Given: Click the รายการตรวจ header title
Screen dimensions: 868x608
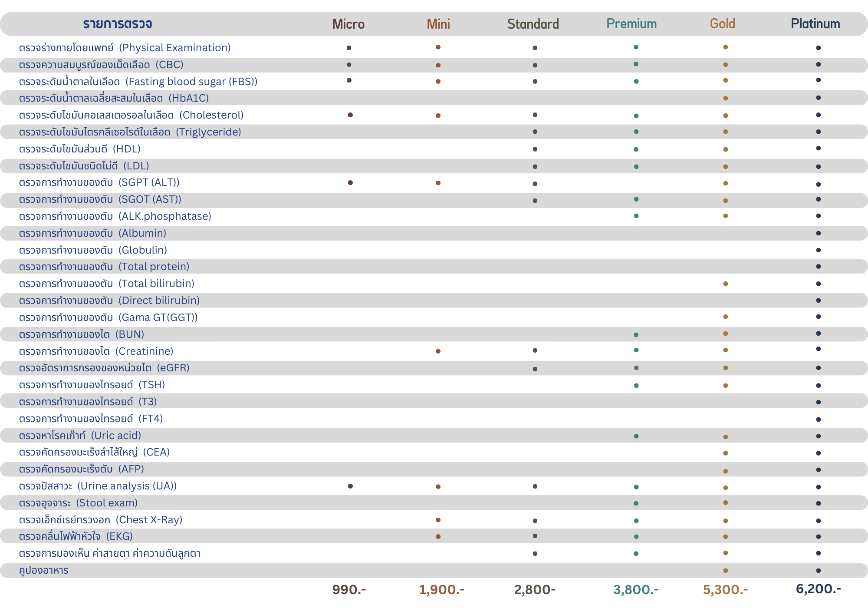Looking at the screenshot, I should click(x=118, y=24).
